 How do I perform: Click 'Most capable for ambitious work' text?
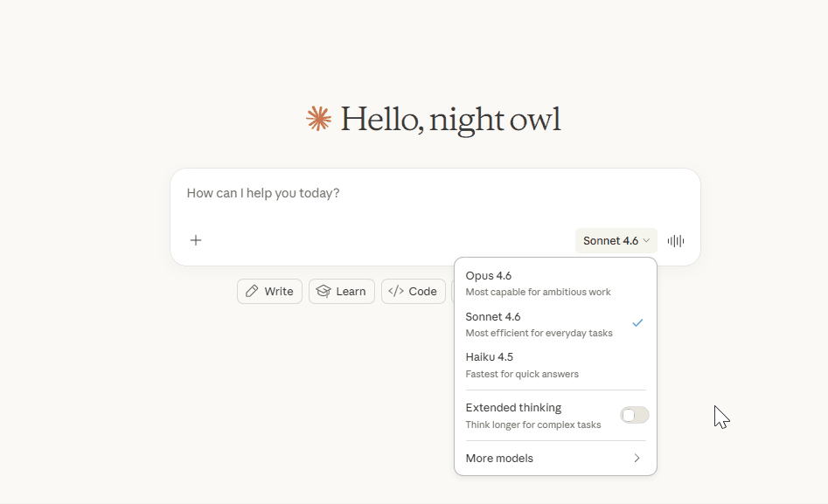[538, 293]
